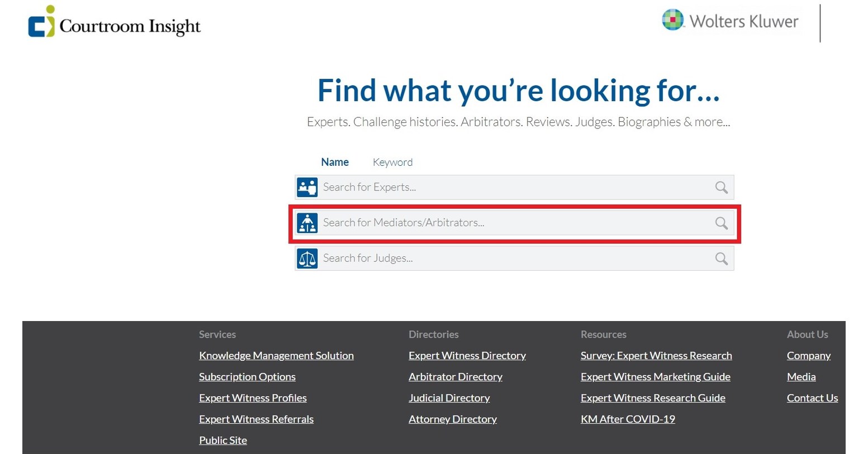The width and height of the screenshot is (868, 454).
Task: Click the Mediators/Arbitrators panel icon
Action: coord(307,223)
